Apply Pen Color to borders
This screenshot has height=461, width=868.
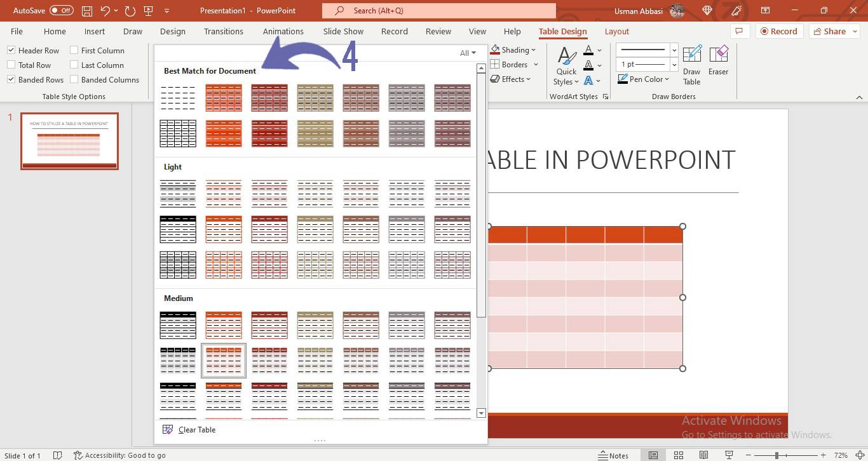644,79
